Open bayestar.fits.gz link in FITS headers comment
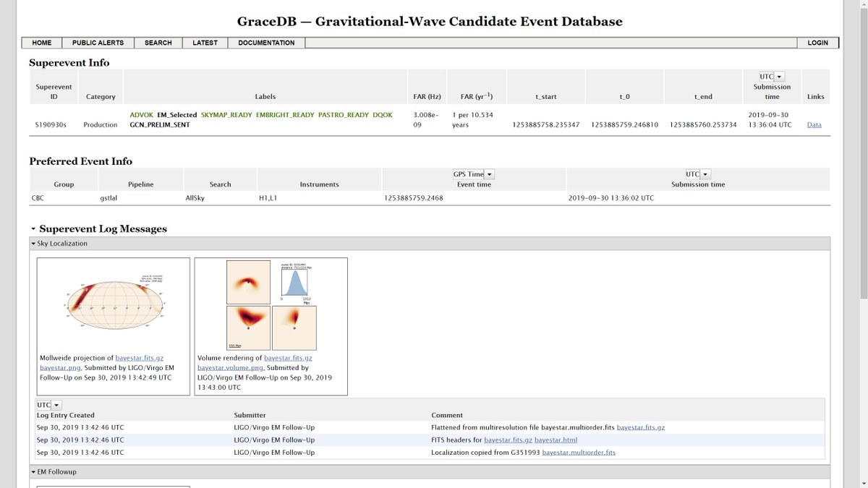868x488 pixels. click(x=508, y=440)
